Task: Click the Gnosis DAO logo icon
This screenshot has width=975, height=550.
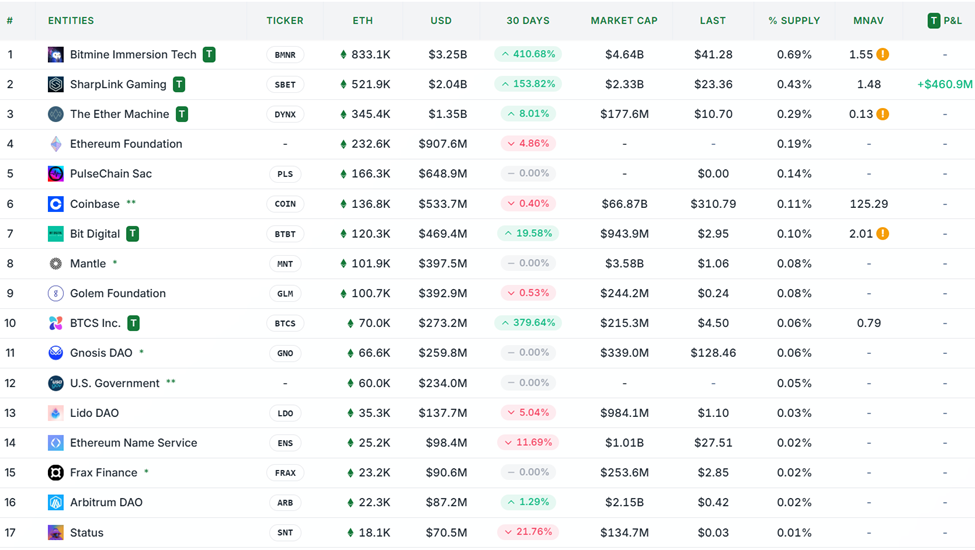Action: (x=56, y=353)
